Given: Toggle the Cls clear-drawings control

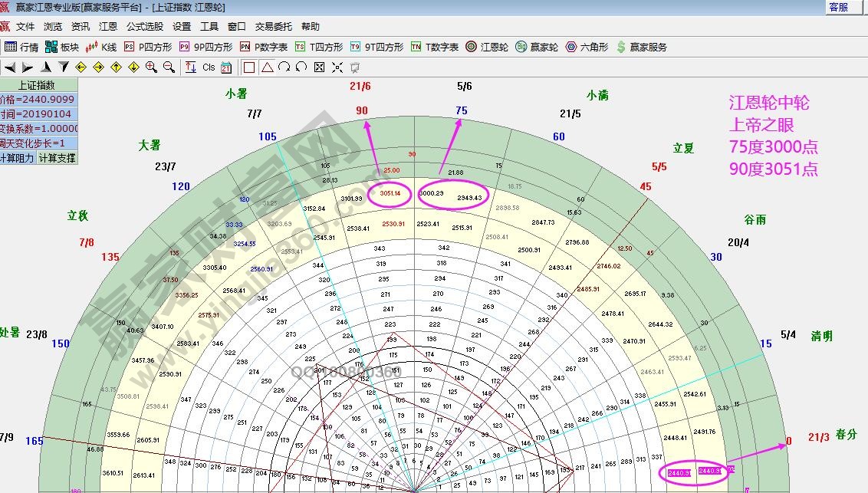Looking at the screenshot, I should click(208, 67).
